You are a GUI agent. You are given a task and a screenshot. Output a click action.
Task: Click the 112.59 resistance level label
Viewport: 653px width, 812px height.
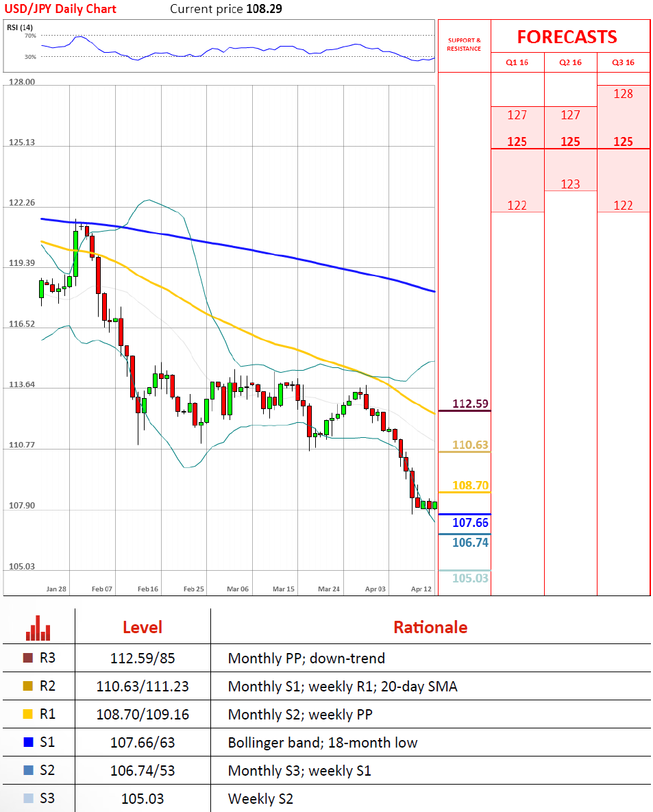coord(470,404)
